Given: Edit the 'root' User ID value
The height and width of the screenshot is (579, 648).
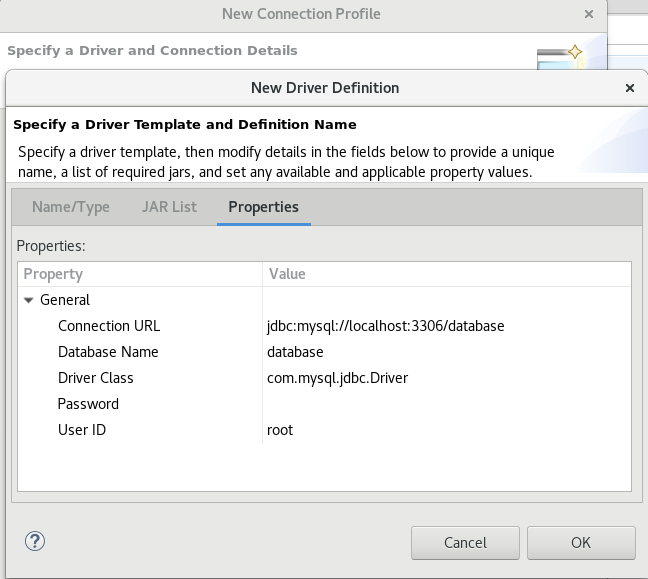Looking at the screenshot, I should pos(280,430).
